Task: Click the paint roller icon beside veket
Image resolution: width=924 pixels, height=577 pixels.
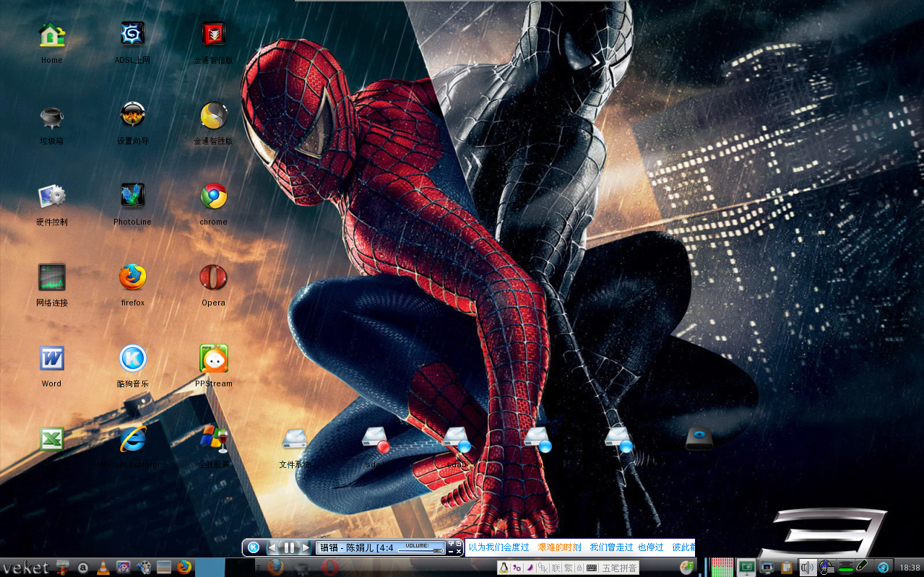Action: pos(62,568)
